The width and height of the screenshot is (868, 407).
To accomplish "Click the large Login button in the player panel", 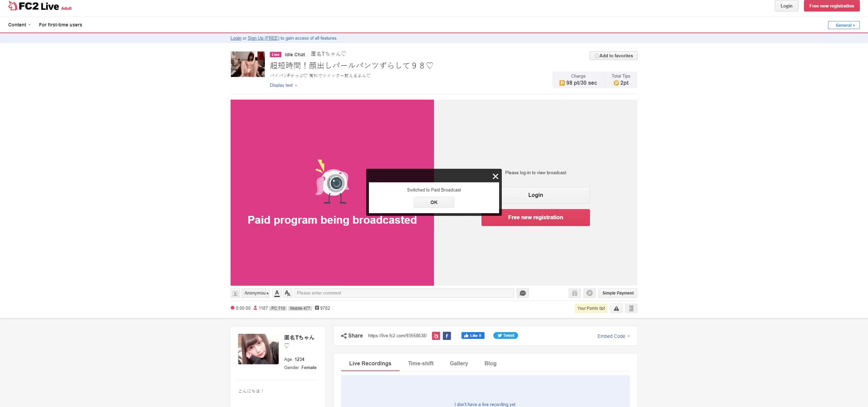I will tap(536, 195).
